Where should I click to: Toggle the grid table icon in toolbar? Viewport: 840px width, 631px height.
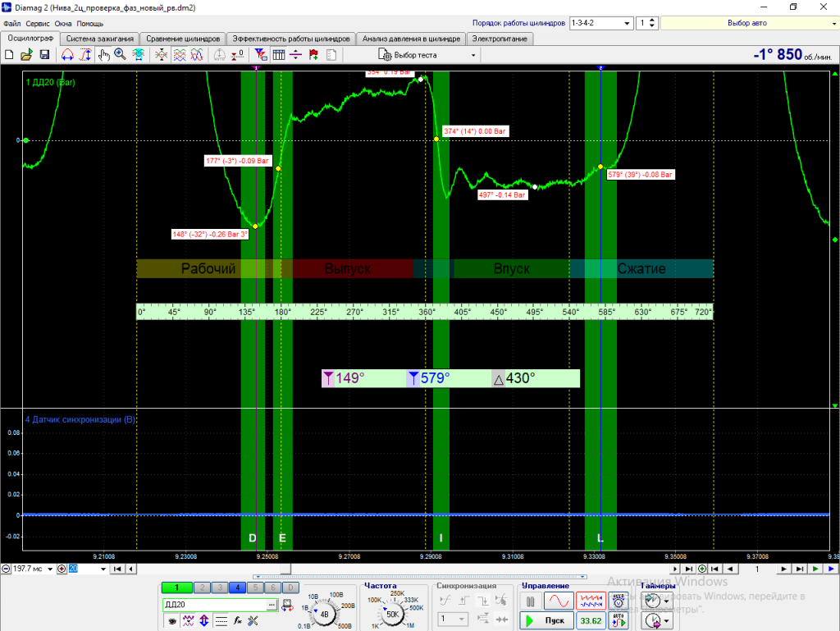click(x=279, y=55)
